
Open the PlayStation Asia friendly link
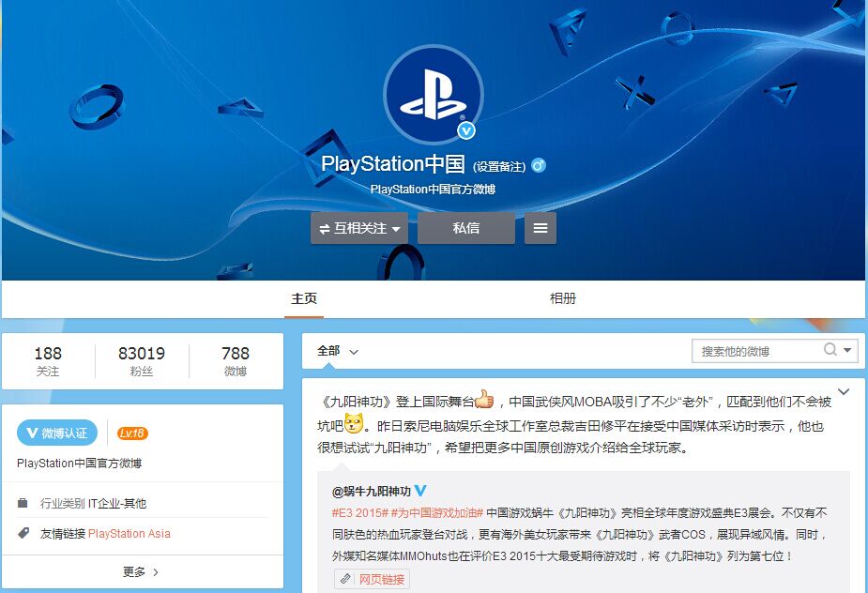[129, 534]
